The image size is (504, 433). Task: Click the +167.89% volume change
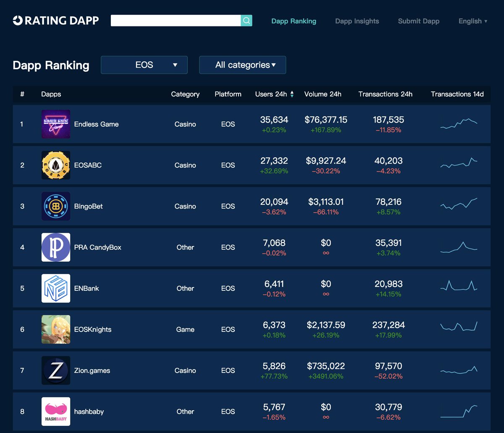tap(326, 130)
